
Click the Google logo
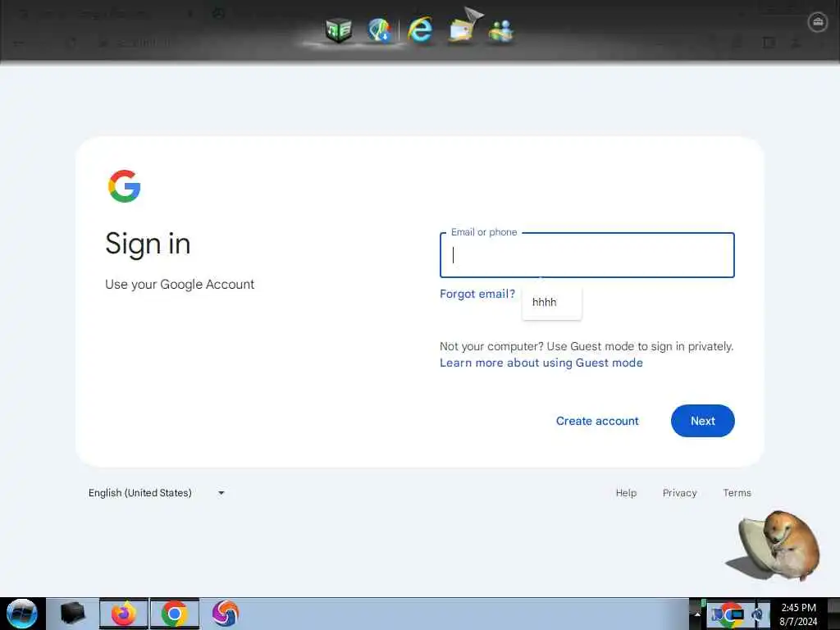(125, 186)
